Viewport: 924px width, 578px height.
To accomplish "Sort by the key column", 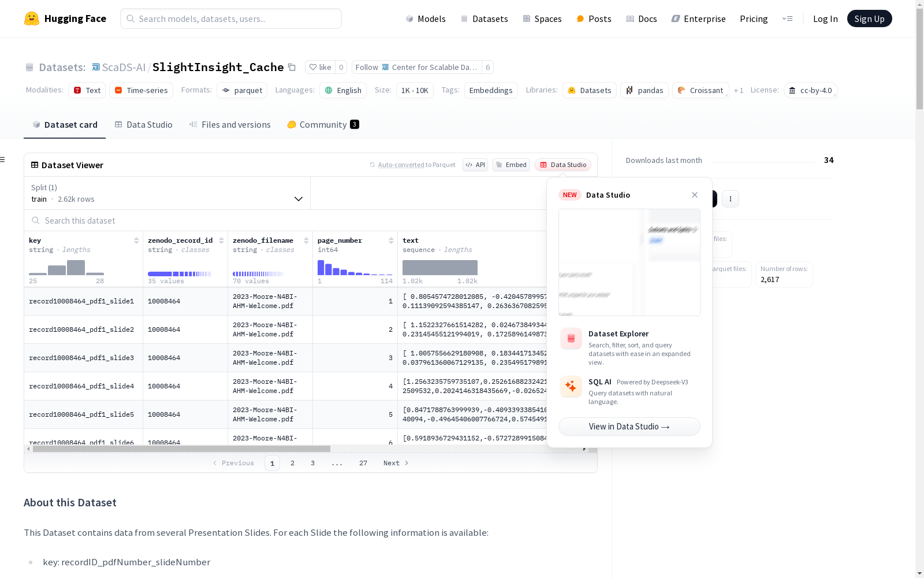I will pyautogui.click(x=136, y=240).
